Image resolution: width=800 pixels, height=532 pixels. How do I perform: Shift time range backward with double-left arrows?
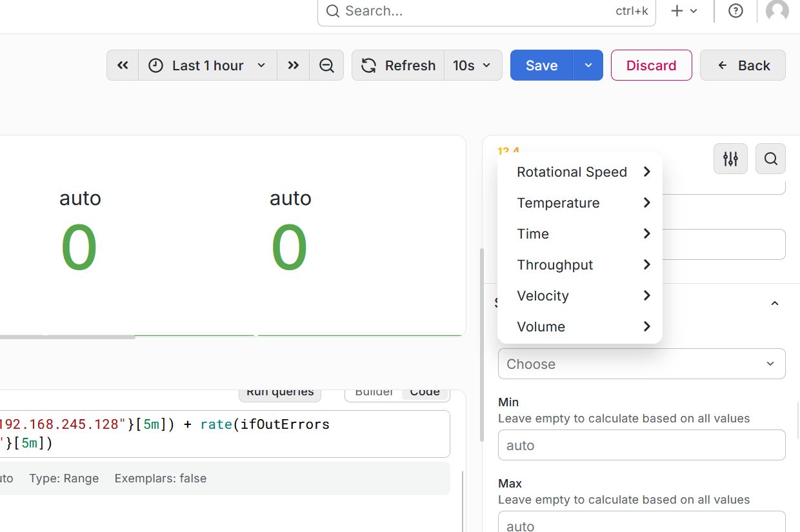point(123,65)
